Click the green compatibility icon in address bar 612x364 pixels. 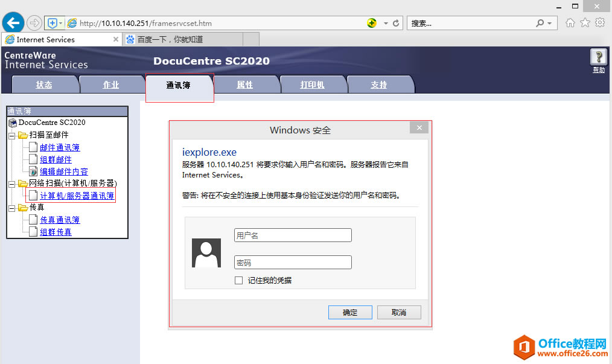pos(372,23)
